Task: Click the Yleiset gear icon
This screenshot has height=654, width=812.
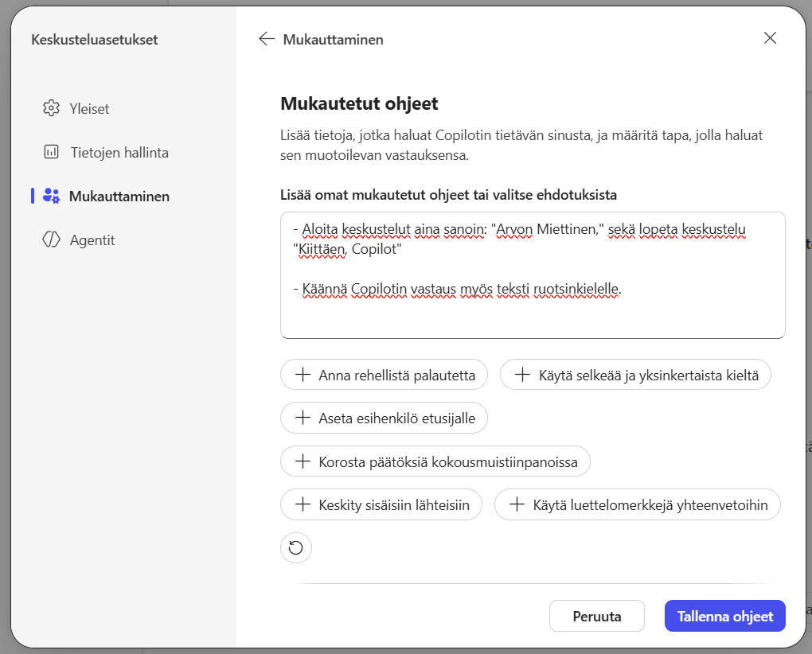Action: click(x=51, y=108)
